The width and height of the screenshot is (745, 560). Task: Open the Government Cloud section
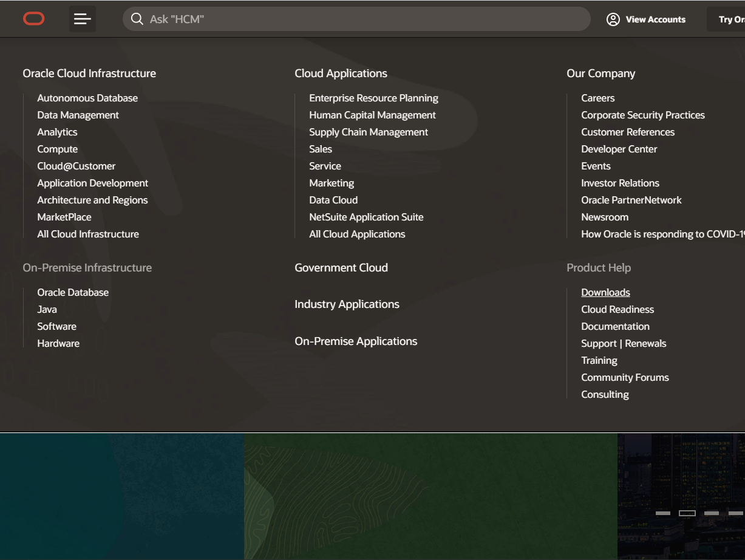pyautogui.click(x=341, y=268)
